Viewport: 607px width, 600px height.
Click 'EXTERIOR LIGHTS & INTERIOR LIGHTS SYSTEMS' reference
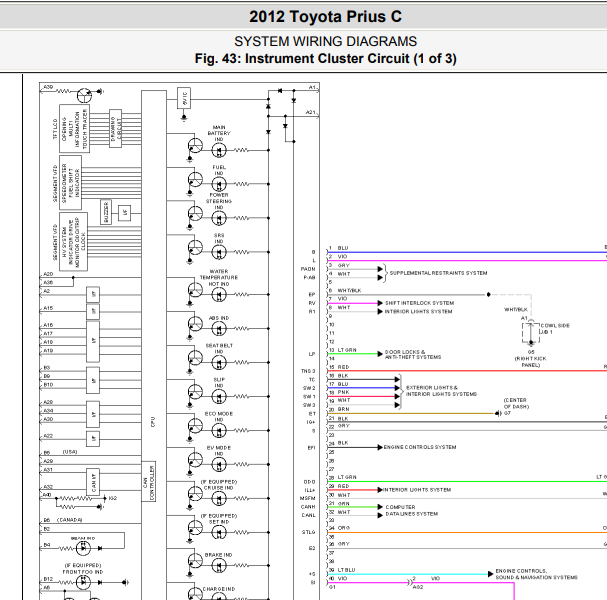pos(441,391)
